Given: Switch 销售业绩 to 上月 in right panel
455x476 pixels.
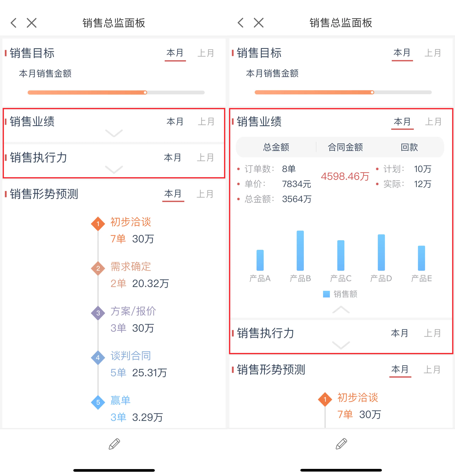Looking at the screenshot, I should click(x=433, y=122).
